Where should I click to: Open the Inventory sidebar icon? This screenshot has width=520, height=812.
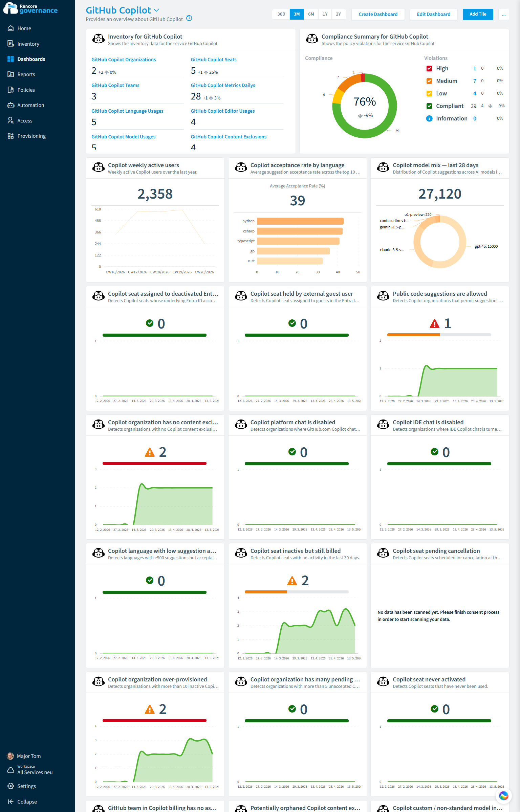pos(10,44)
